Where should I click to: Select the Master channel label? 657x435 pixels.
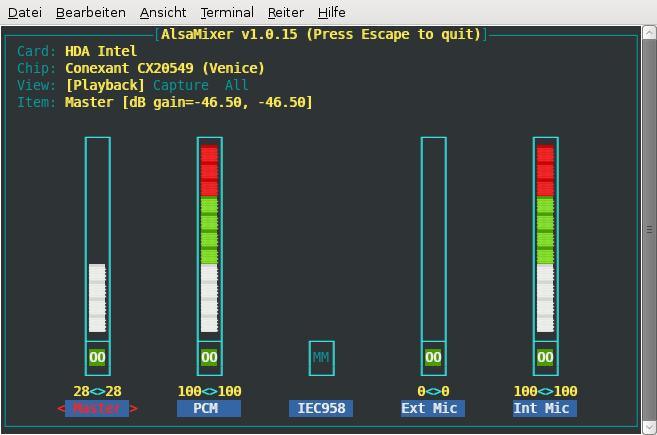(97, 408)
